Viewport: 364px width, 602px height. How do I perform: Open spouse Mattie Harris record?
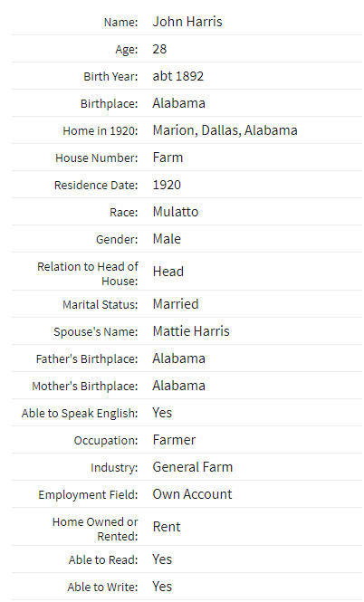click(191, 331)
